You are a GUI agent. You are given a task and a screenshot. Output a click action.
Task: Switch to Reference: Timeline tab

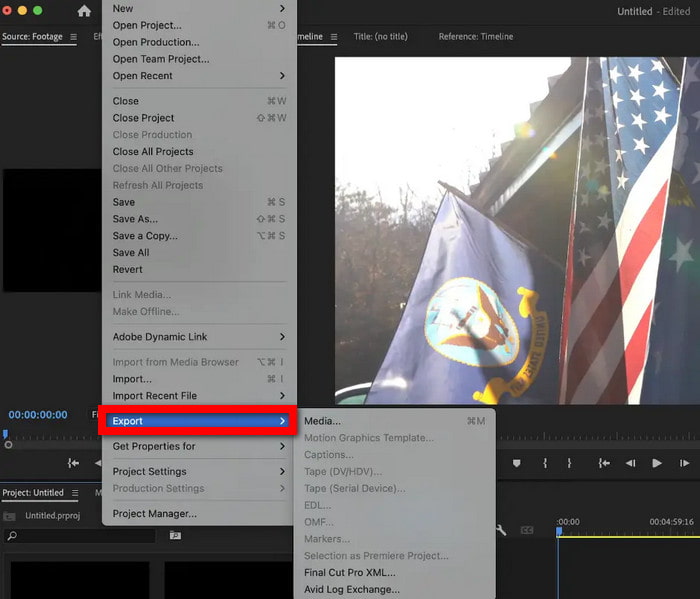[476, 37]
